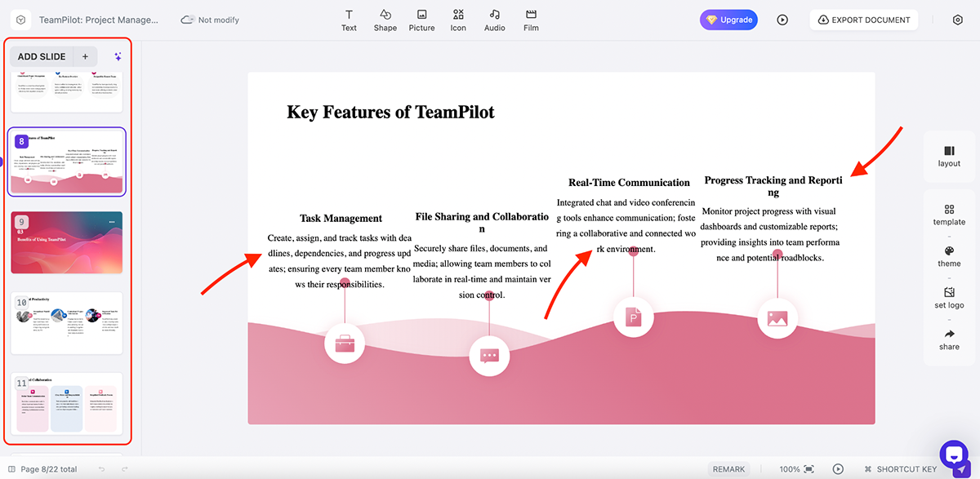Viewport: 980px width, 479px height.
Task: Insert text using the Text tool
Action: 349,20
